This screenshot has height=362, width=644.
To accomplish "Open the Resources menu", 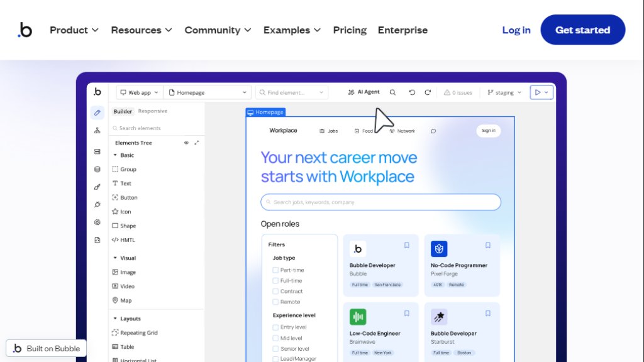I will (142, 30).
